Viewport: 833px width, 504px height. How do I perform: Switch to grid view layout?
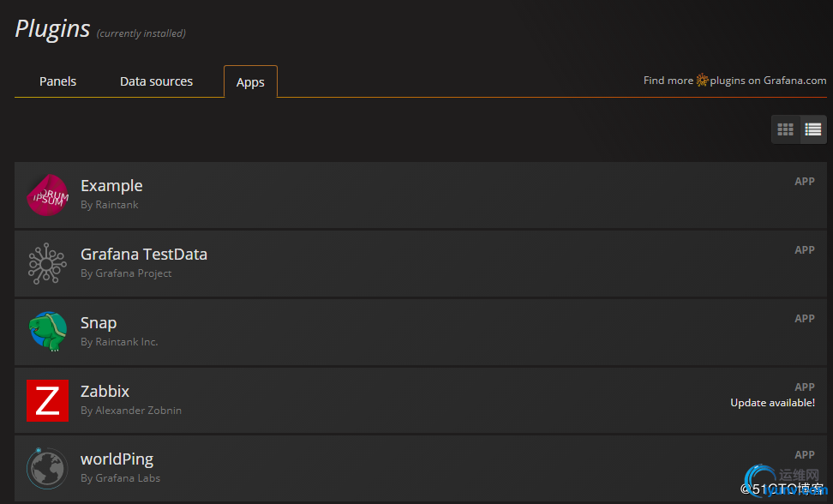point(785,129)
